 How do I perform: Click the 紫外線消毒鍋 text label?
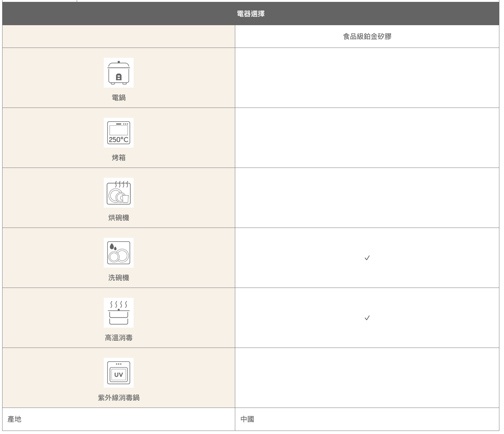118,398
